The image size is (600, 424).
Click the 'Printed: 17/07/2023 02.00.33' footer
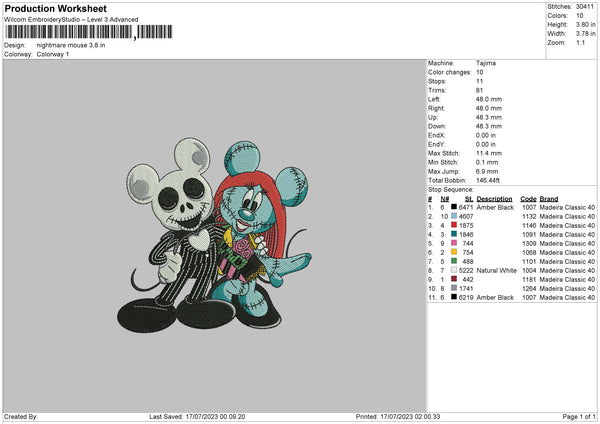tap(398, 416)
